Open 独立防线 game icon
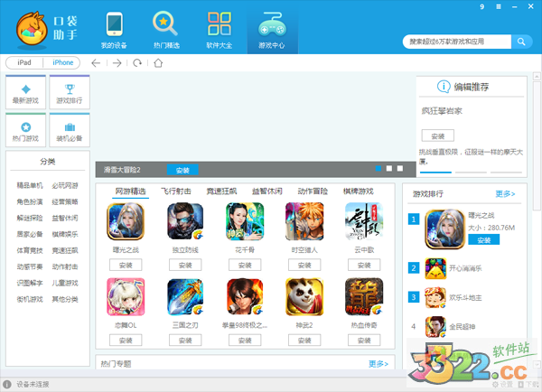 185,221
